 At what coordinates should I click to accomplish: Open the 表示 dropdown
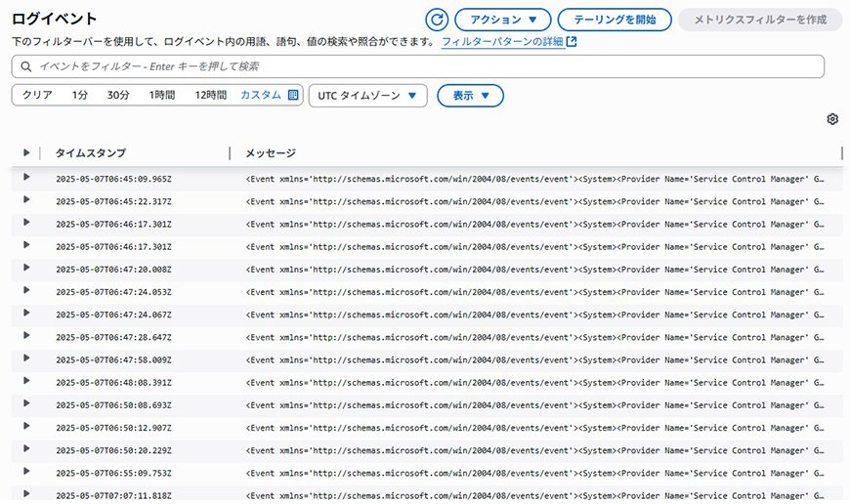(x=471, y=96)
